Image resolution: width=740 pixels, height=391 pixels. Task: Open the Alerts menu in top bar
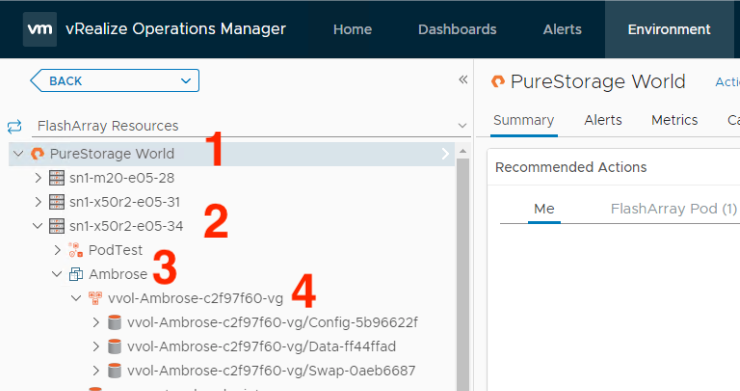click(x=563, y=29)
